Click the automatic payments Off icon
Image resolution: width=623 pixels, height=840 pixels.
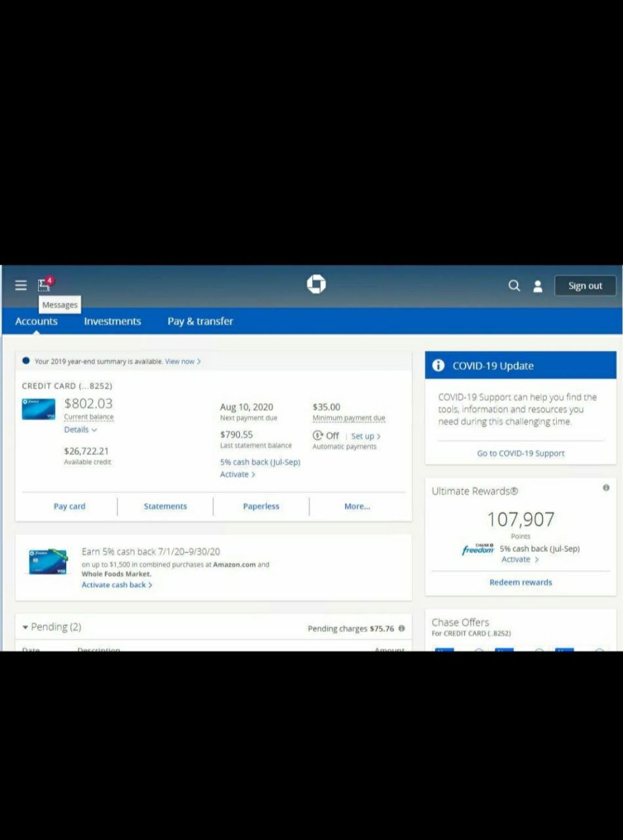click(318, 436)
